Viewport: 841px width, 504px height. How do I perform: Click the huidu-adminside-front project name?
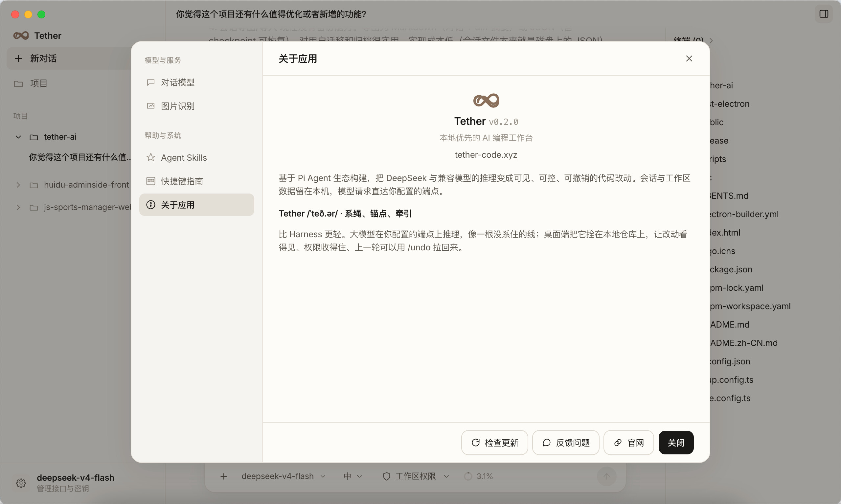point(87,185)
